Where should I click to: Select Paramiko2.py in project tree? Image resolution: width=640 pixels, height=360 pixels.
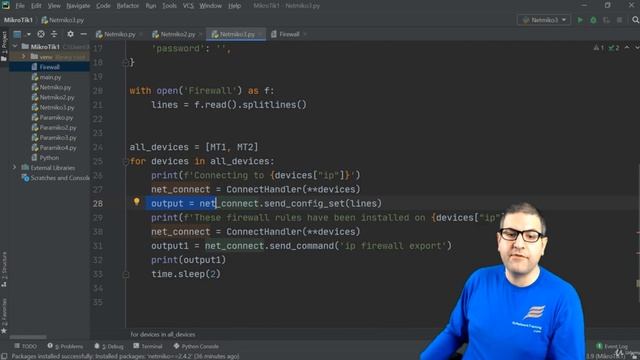[x=58, y=128]
